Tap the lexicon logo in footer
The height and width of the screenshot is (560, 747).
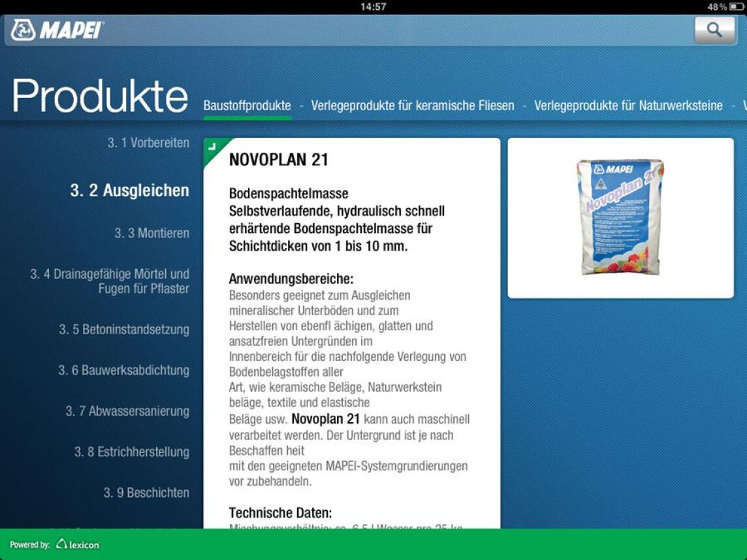[x=78, y=544]
